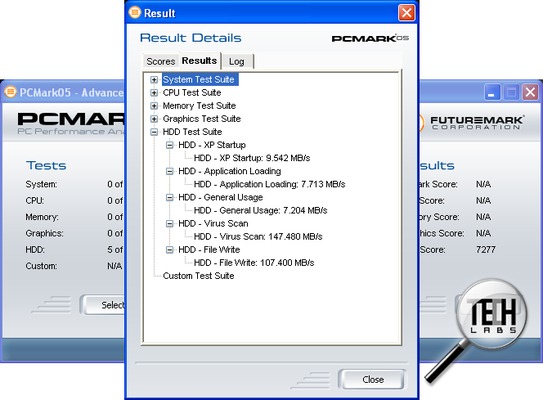Image resolution: width=543 pixels, height=400 pixels.
Task: Switch to the Scores tab
Action: point(161,62)
